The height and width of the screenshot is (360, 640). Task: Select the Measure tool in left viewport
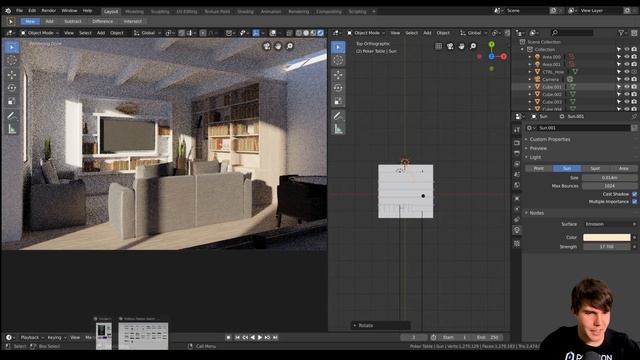pos(12,129)
